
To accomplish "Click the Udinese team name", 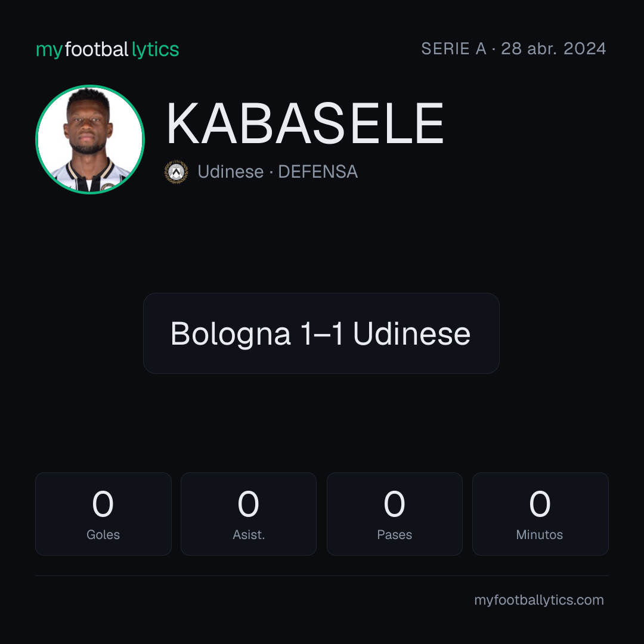I will pyautogui.click(x=230, y=172).
